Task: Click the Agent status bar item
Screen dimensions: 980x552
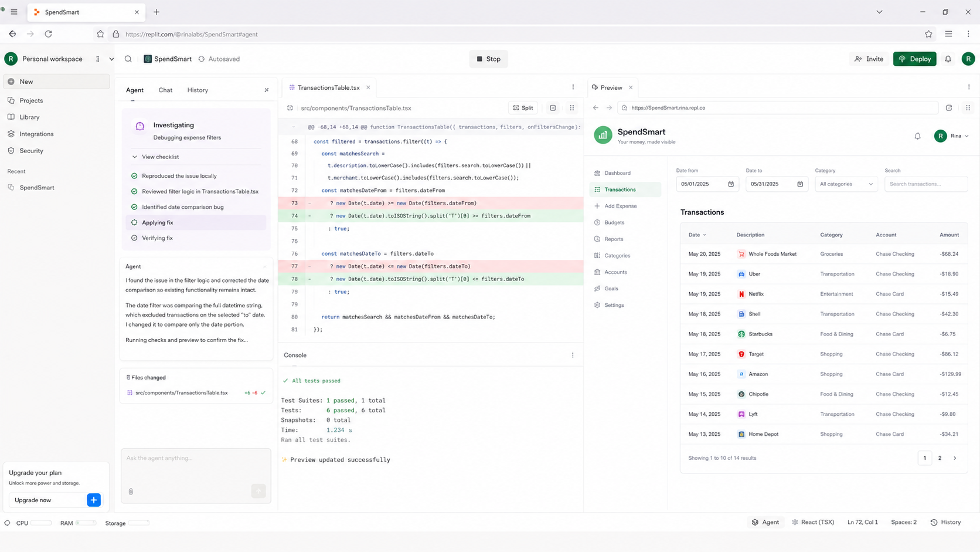Action: pyautogui.click(x=765, y=522)
